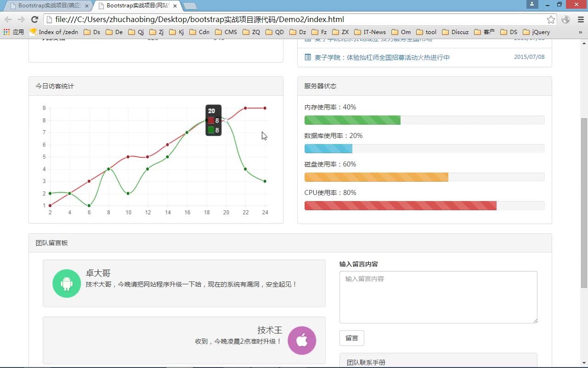Click the red swatch in the chart tooltip
Screen dimensions: 588x368
(x=211, y=121)
